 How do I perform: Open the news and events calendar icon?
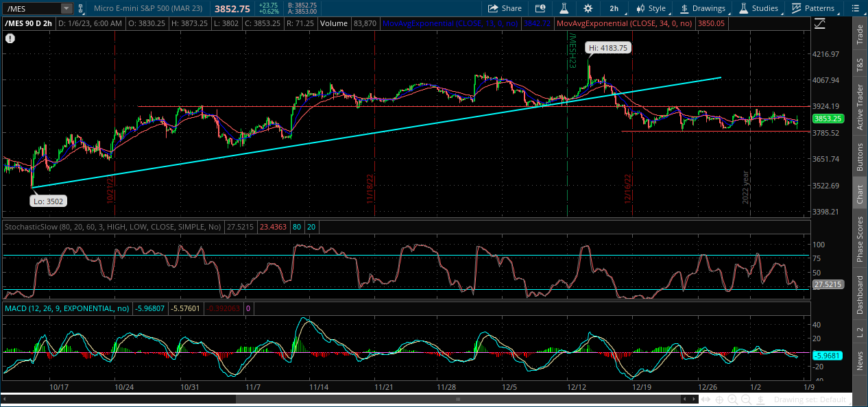(540, 8)
